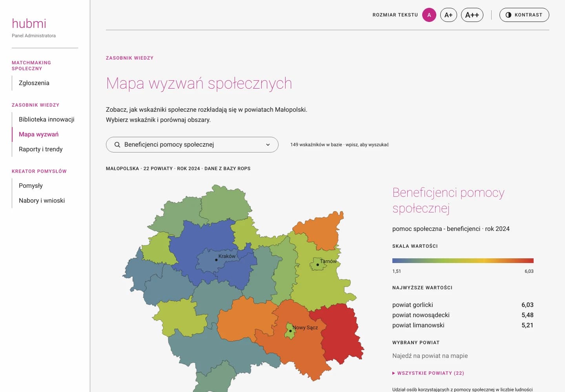
Task: Click the Mapa wyzwań społecznych heading
Action: (199, 83)
